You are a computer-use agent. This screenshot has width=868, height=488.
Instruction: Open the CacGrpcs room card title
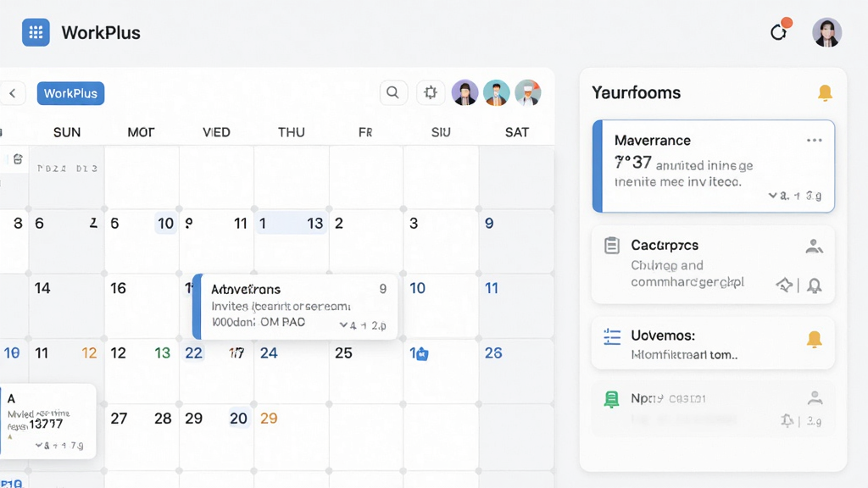pos(665,245)
